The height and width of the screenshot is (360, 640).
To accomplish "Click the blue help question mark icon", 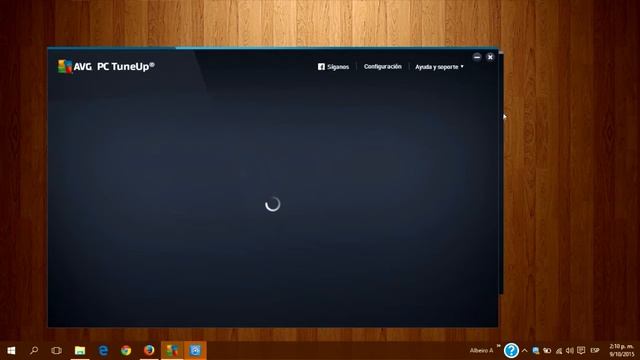I will 511,351.
